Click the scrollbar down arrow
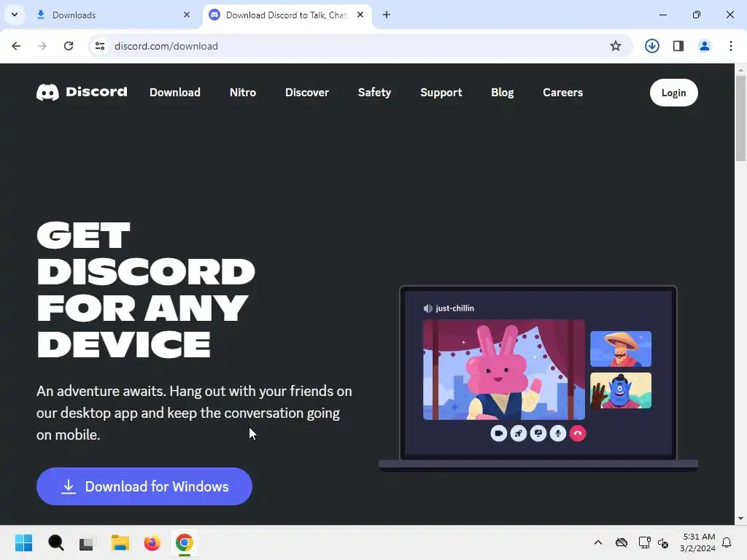Image resolution: width=747 pixels, height=560 pixels. click(740, 518)
